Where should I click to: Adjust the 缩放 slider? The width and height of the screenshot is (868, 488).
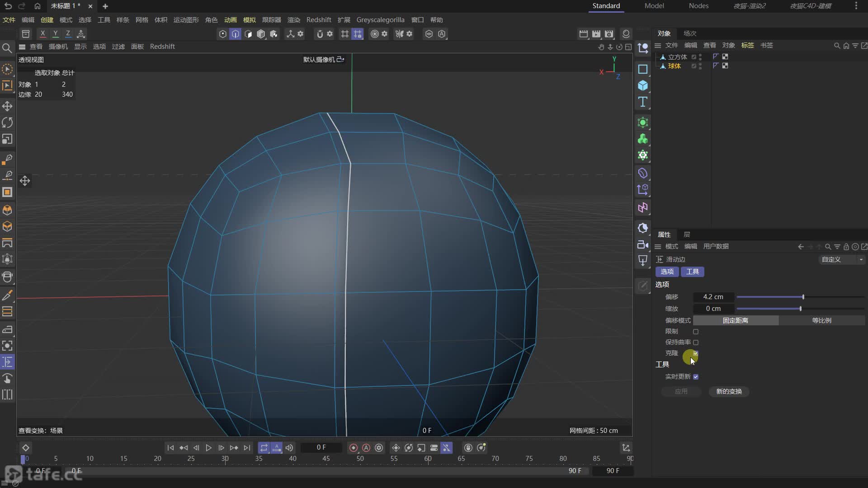(801, 309)
